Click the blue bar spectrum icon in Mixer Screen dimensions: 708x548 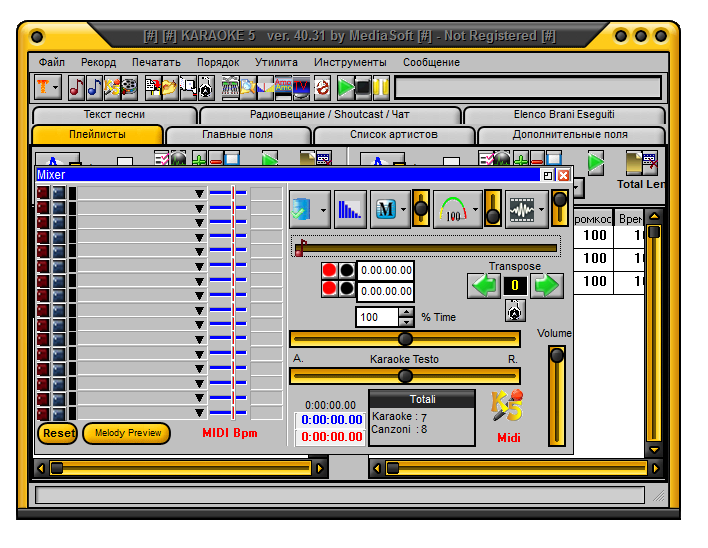tap(350, 209)
